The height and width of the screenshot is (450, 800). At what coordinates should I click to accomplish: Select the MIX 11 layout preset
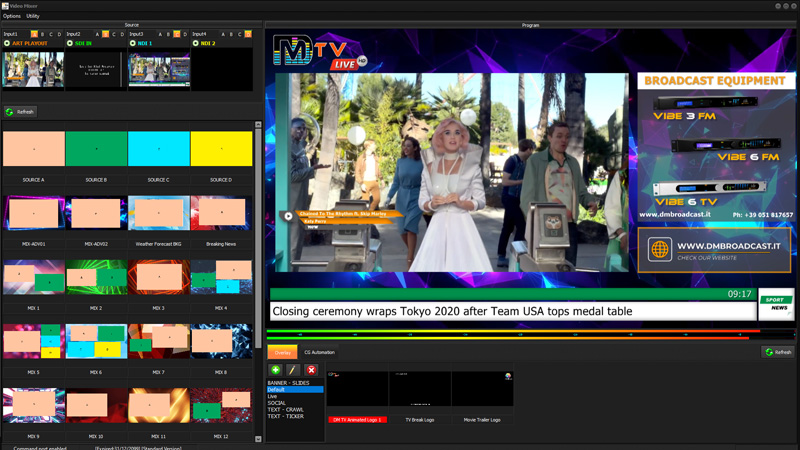[159, 405]
